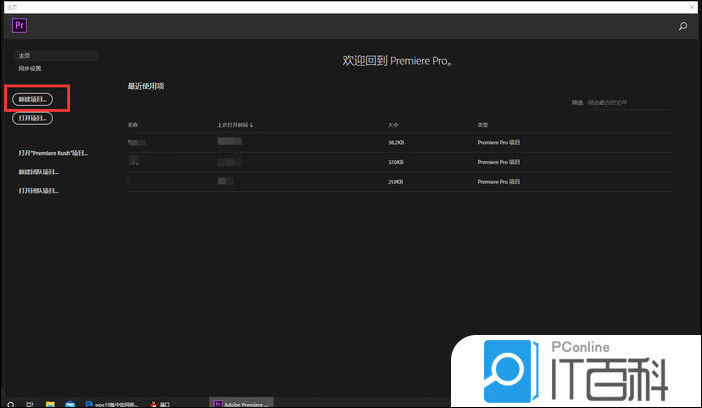This screenshot has height=408, width=702.
Task: Click 新建团队项目 (New Team Project) link
Action: pyautogui.click(x=39, y=171)
